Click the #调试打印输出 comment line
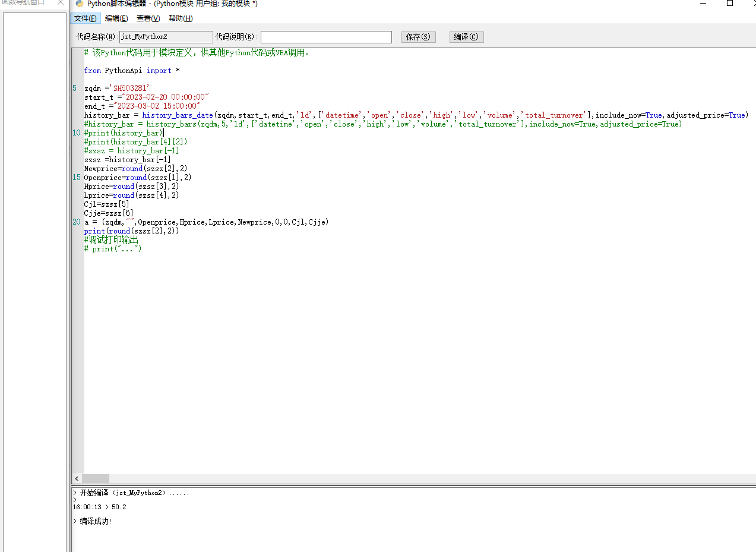This screenshot has height=552, width=756. pyautogui.click(x=111, y=240)
